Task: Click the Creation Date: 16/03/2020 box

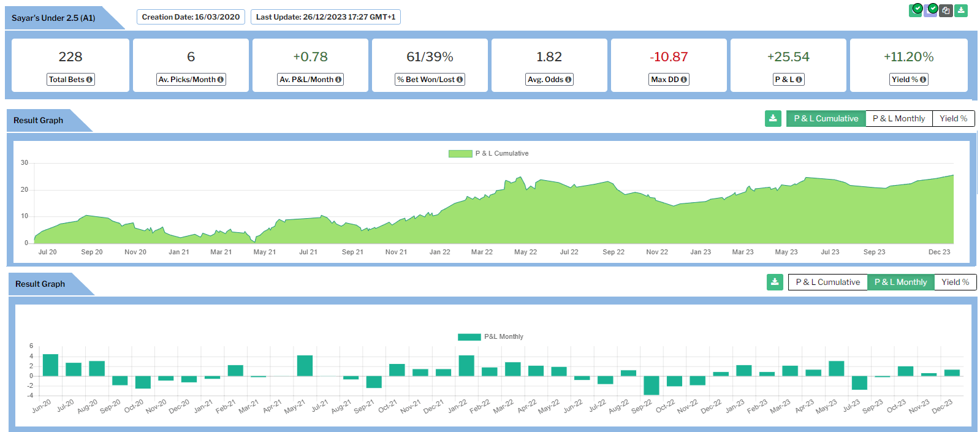Action: pyautogui.click(x=191, y=17)
